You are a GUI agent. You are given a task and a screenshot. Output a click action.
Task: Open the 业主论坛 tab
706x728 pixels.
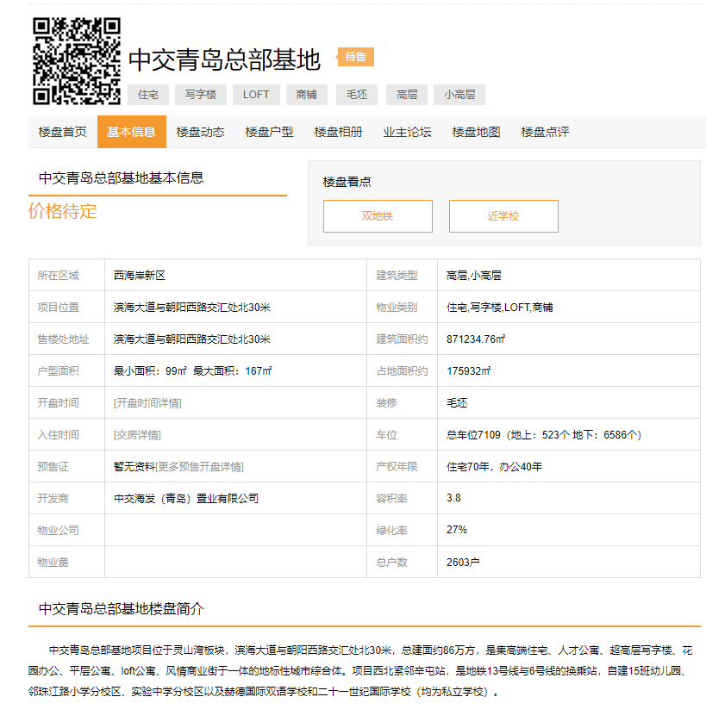(408, 132)
